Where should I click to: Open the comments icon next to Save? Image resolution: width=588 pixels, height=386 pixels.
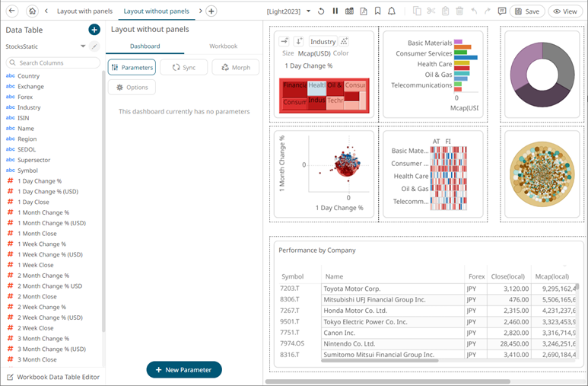[x=501, y=11]
